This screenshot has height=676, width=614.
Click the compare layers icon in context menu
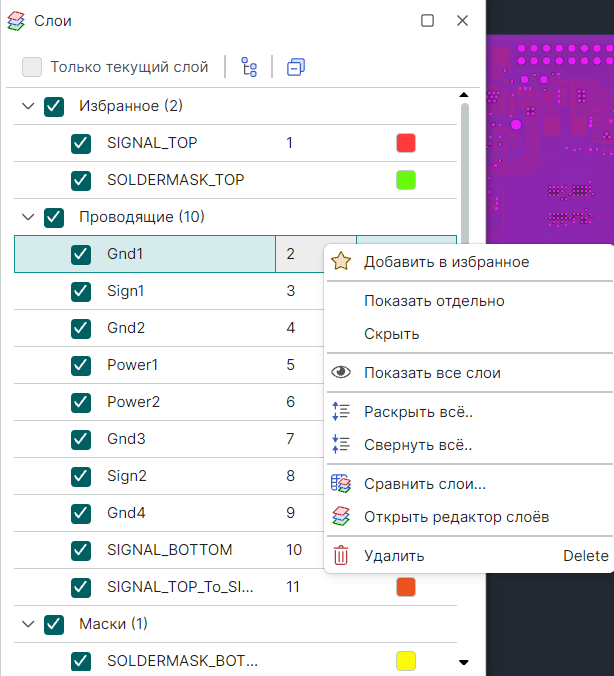click(x=341, y=484)
